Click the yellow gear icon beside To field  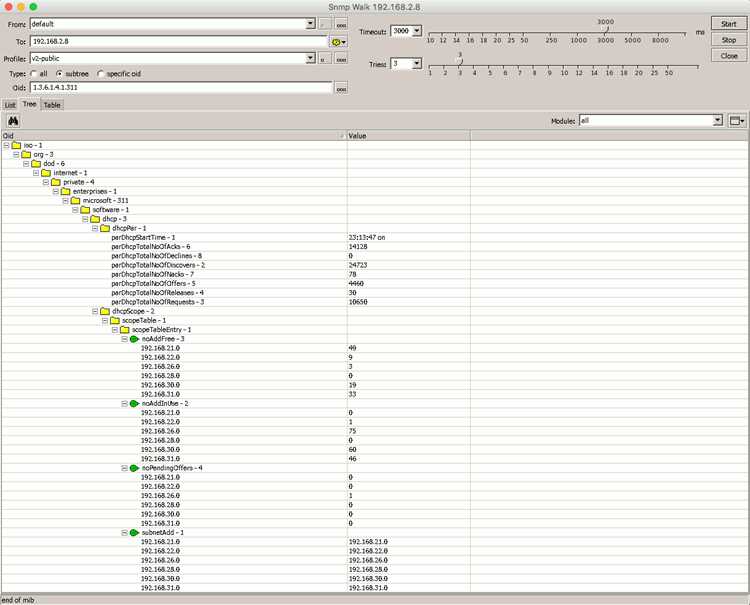[x=339, y=42]
